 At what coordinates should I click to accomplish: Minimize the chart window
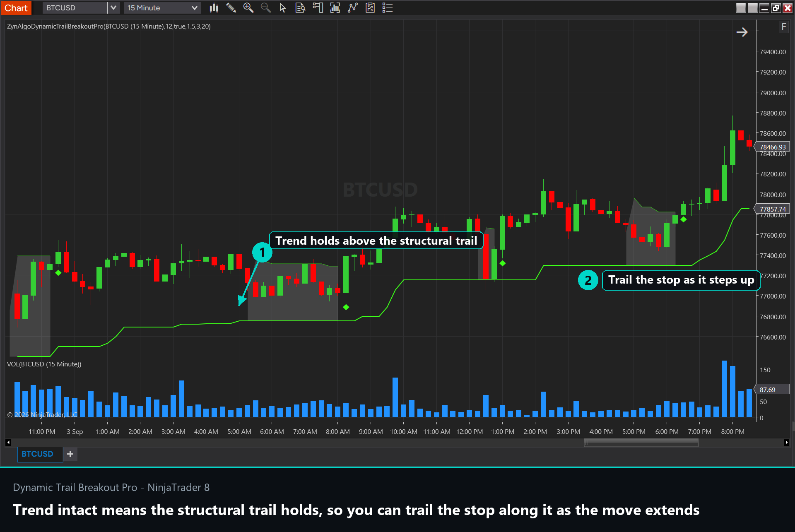tap(764, 8)
